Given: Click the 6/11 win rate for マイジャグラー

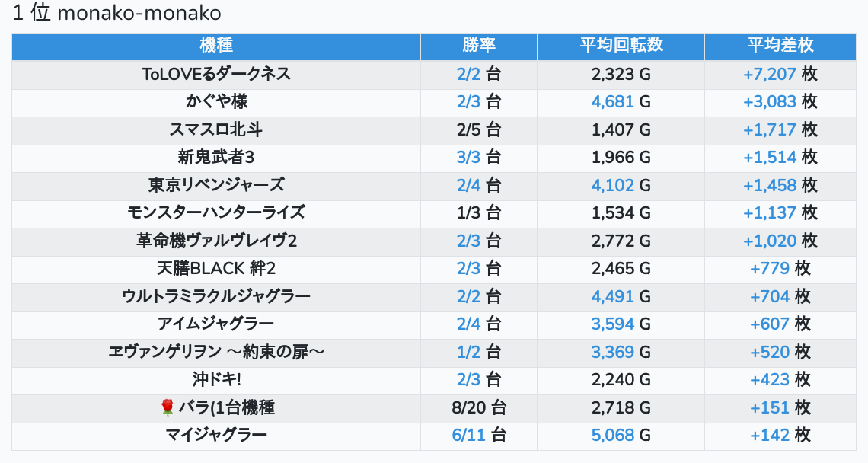Looking at the screenshot, I should click(468, 435).
